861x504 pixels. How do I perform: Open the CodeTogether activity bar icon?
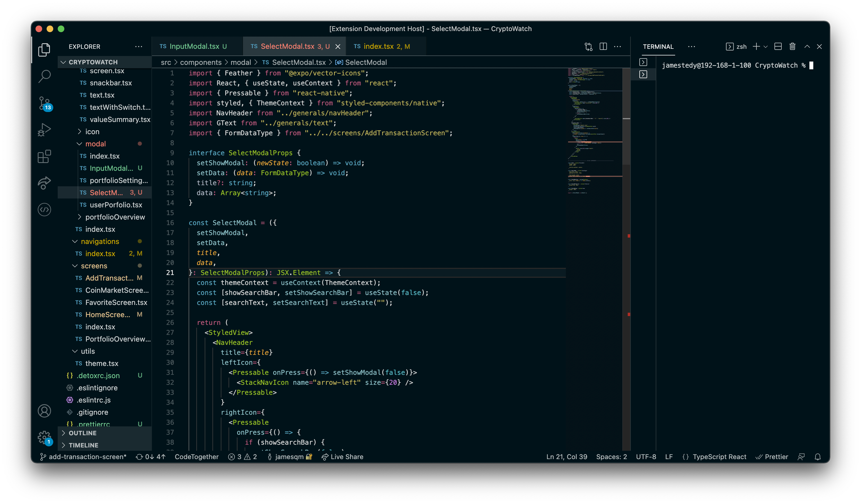[44, 209]
